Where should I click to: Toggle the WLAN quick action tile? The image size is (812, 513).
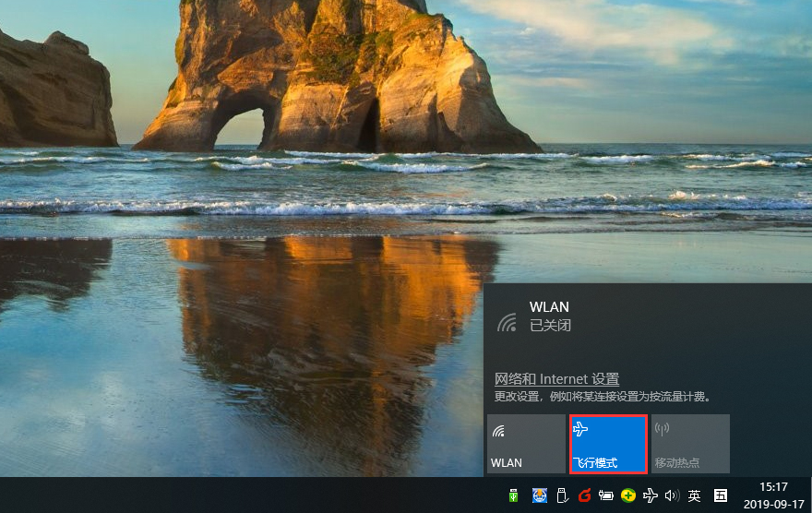pyautogui.click(x=526, y=444)
